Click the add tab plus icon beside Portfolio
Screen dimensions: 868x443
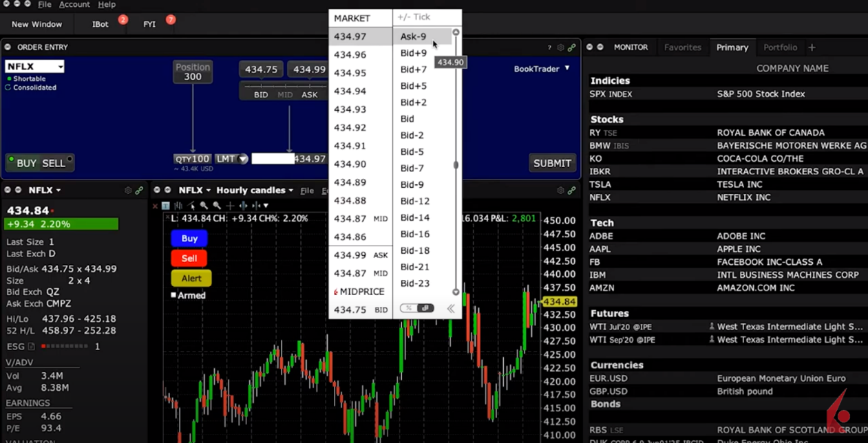[x=812, y=47]
